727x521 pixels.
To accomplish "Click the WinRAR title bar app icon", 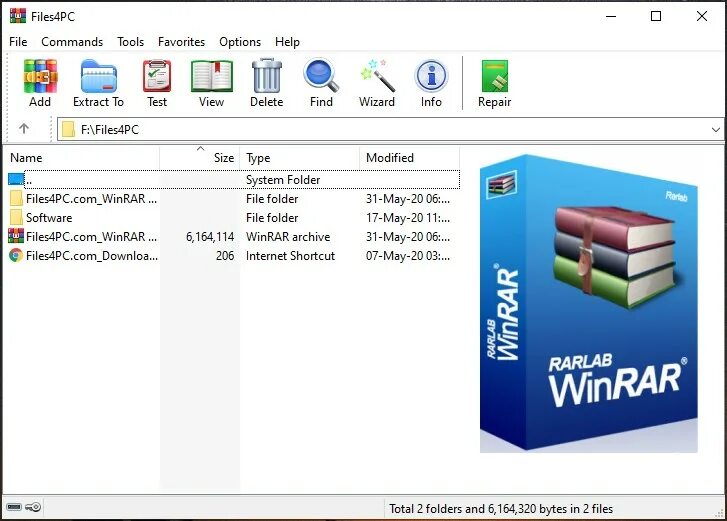I will [18, 16].
